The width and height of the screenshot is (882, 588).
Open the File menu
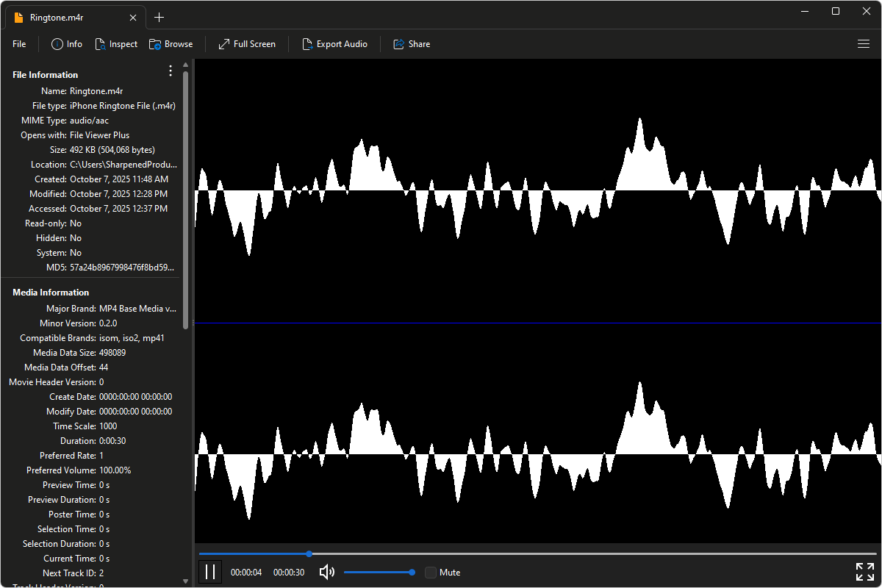[19, 44]
